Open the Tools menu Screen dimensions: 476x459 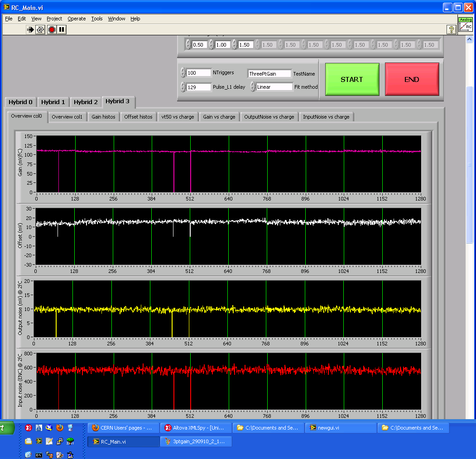click(x=97, y=19)
